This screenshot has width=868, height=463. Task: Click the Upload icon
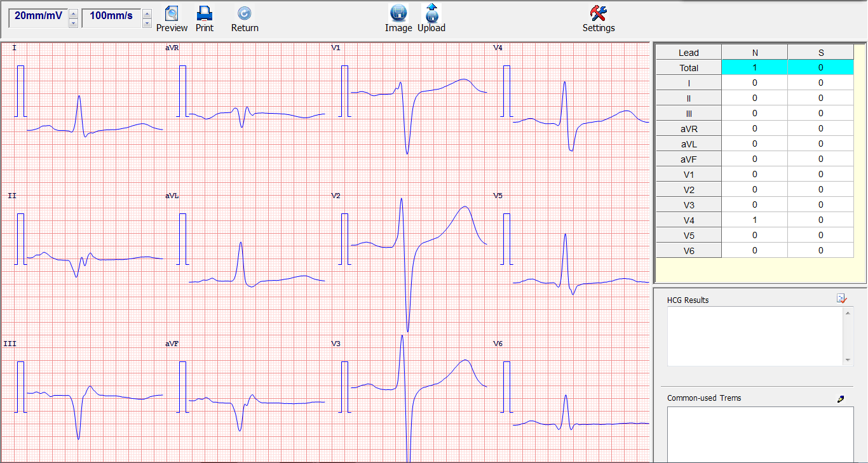[431, 13]
